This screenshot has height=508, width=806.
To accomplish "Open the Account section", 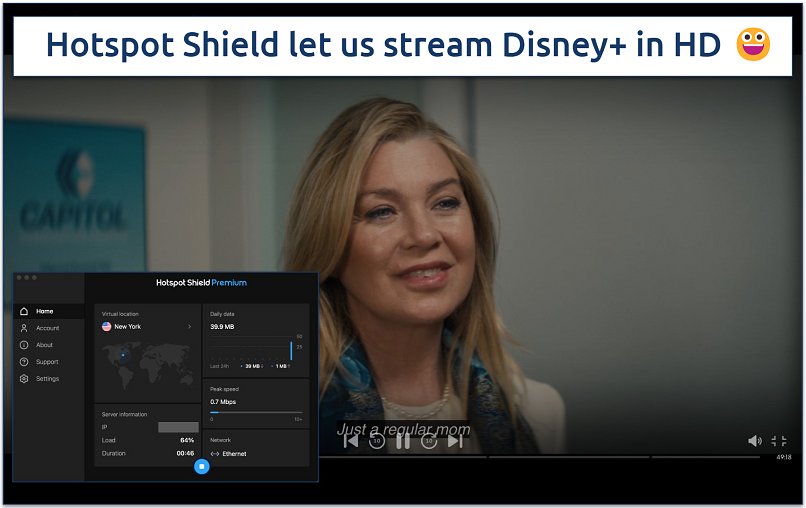I will tap(49, 328).
